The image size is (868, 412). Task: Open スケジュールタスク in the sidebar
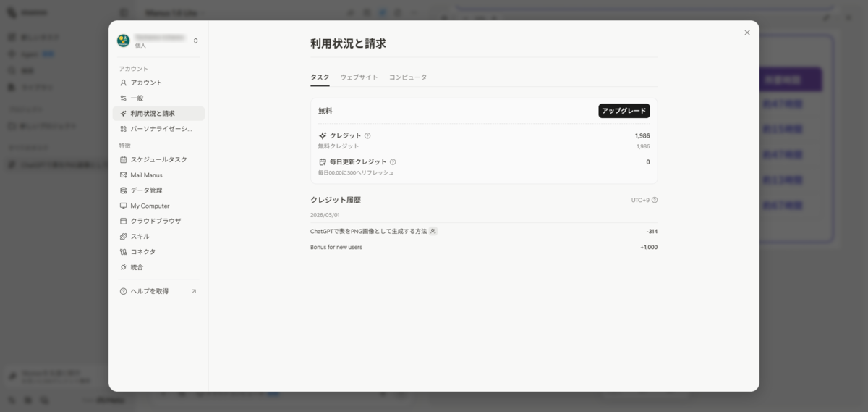pos(158,159)
